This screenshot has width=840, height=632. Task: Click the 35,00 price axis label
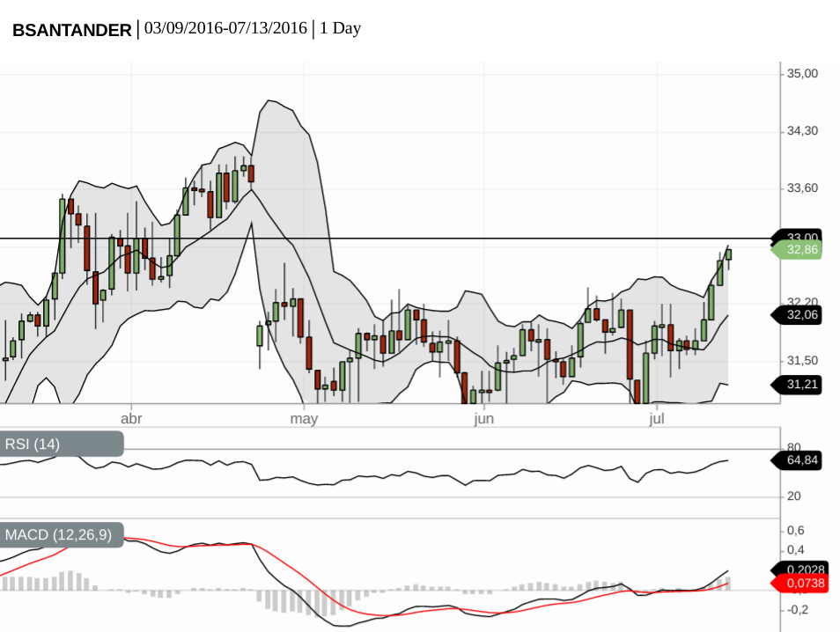click(x=802, y=74)
